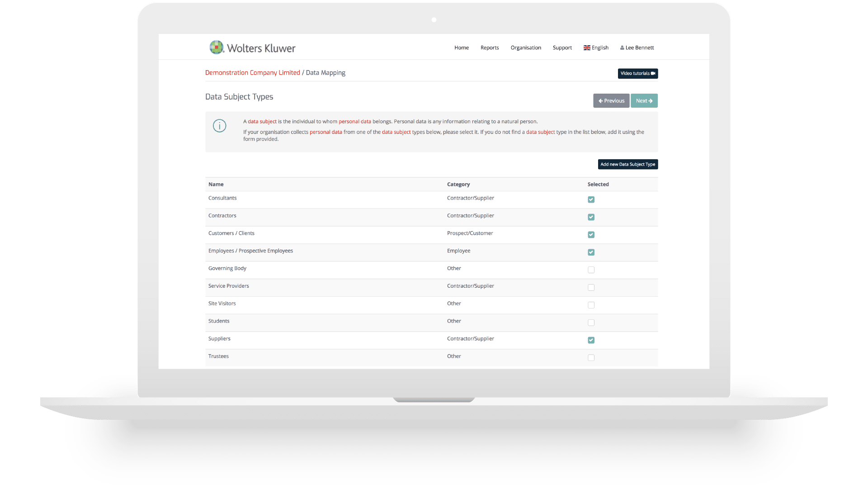868x489 pixels.
Task: Click the Wolters Kluwer logo
Action: click(252, 47)
